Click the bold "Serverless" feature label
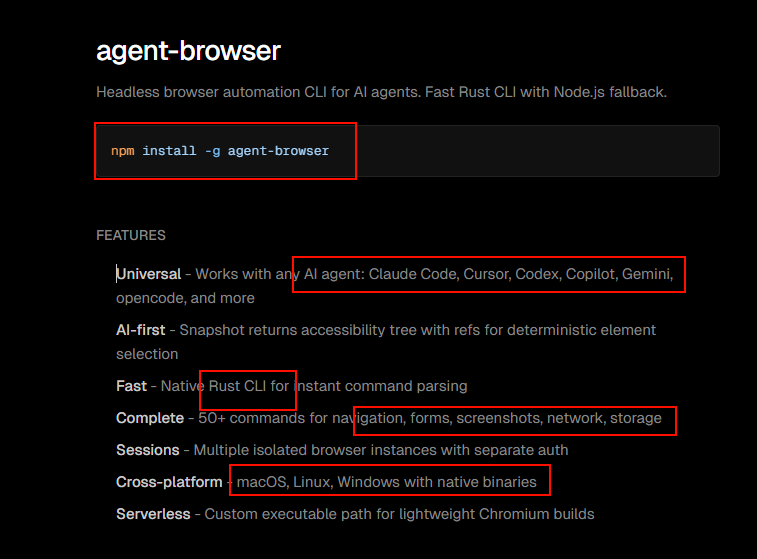Viewport: 757px width, 559px height. coord(155,514)
